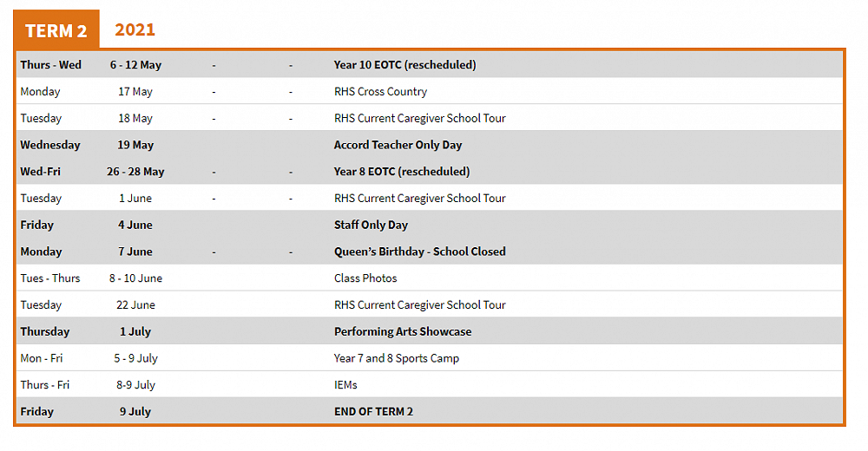The width and height of the screenshot is (868, 451).
Task: Open the 22 June Caregiver School Tour
Action: click(419, 305)
